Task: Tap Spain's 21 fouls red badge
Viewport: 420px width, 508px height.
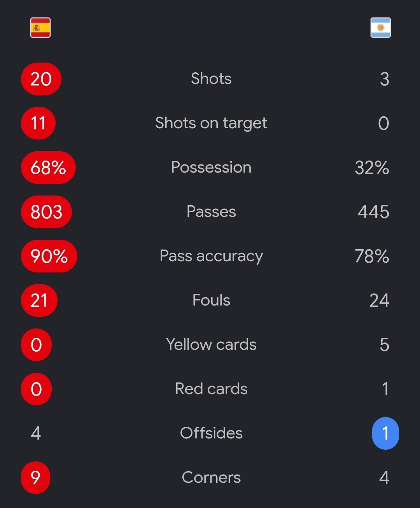Action: pos(39,300)
